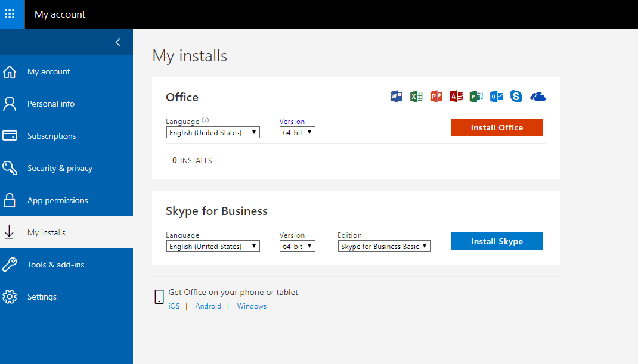Click the Version link above Office bitness

click(292, 121)
